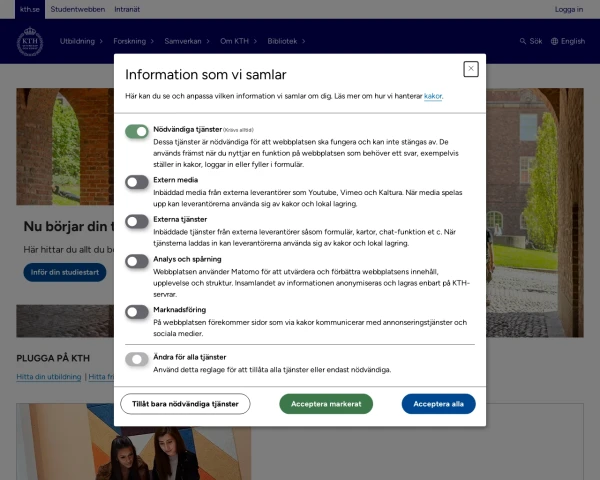600x480 pixels.
Task: Click the PLUGGA PÅ KTH heading
Action: [x=53, y=358]
